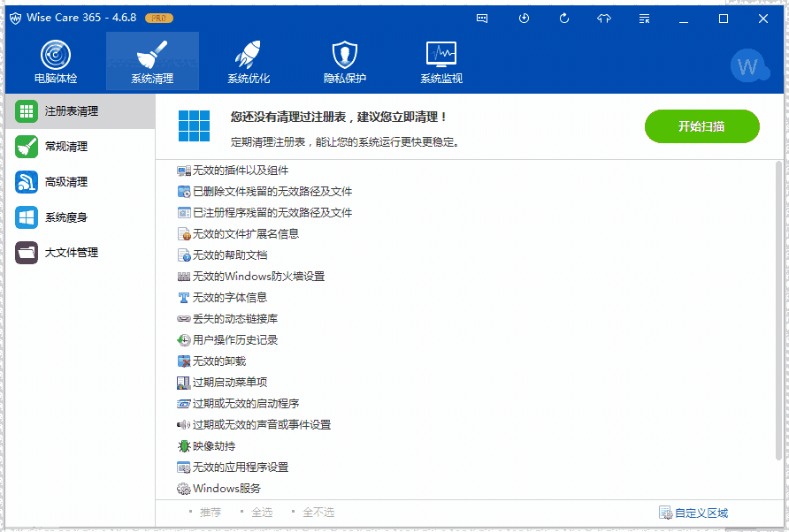Select the 无效的卸载 text
This screenshot has height=532, width=789.
click(219, 361)
